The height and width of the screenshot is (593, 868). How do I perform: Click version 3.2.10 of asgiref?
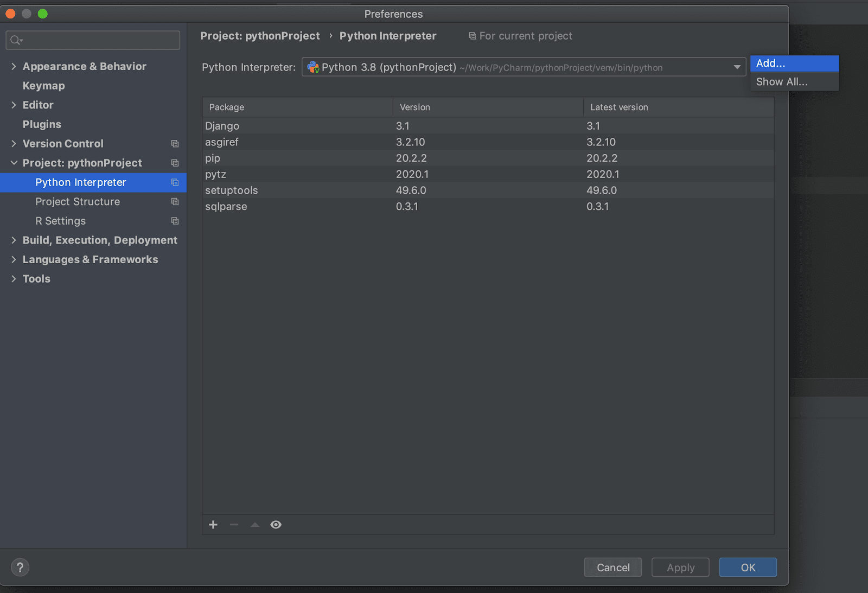coord(410,142)
